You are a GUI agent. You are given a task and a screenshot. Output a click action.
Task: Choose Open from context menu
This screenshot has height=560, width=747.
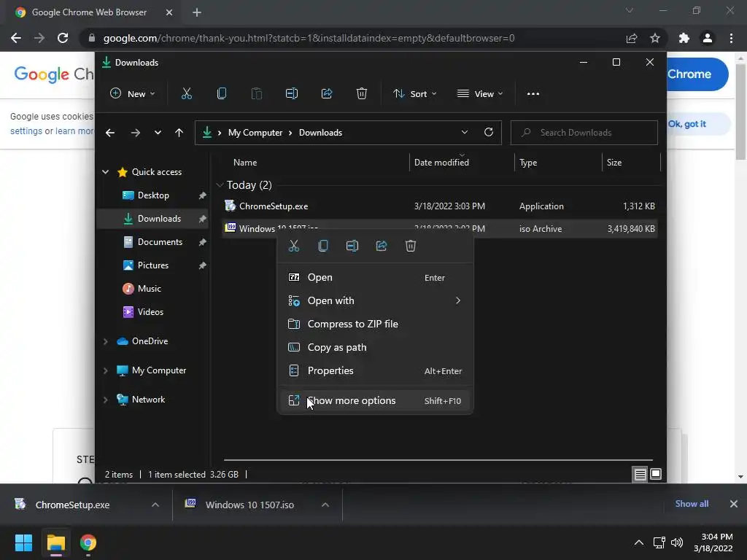376,278
